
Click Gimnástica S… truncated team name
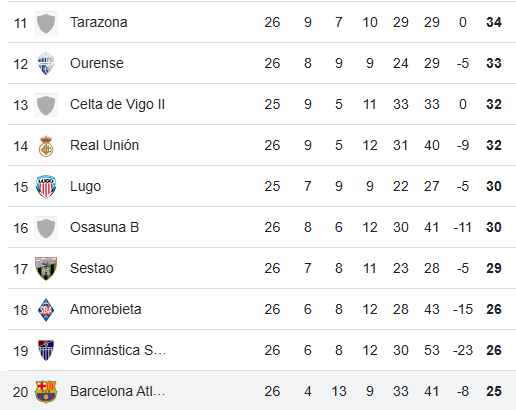118,350
